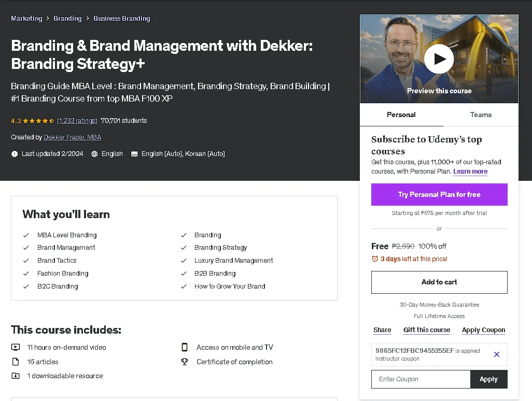Visit instructor Dekker Fraser, MBA profile

click(72, 137)
